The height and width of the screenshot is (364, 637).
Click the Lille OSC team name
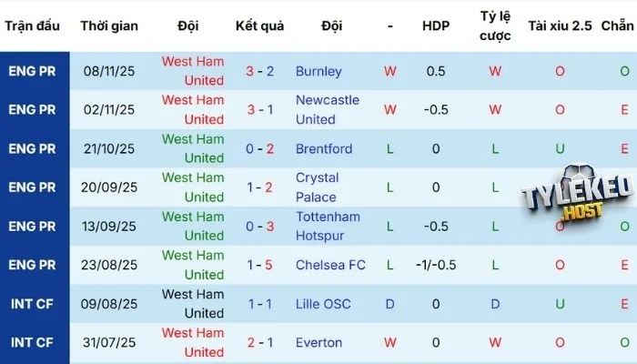323,304
